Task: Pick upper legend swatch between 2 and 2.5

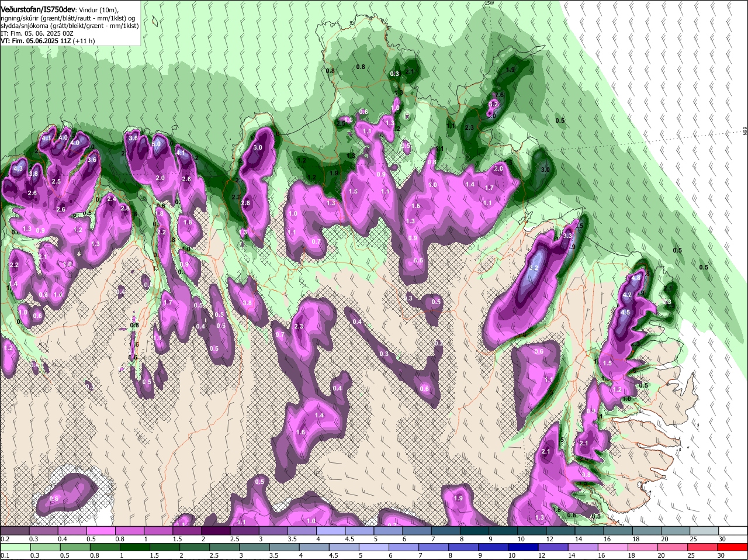Action: click(216, 530)
